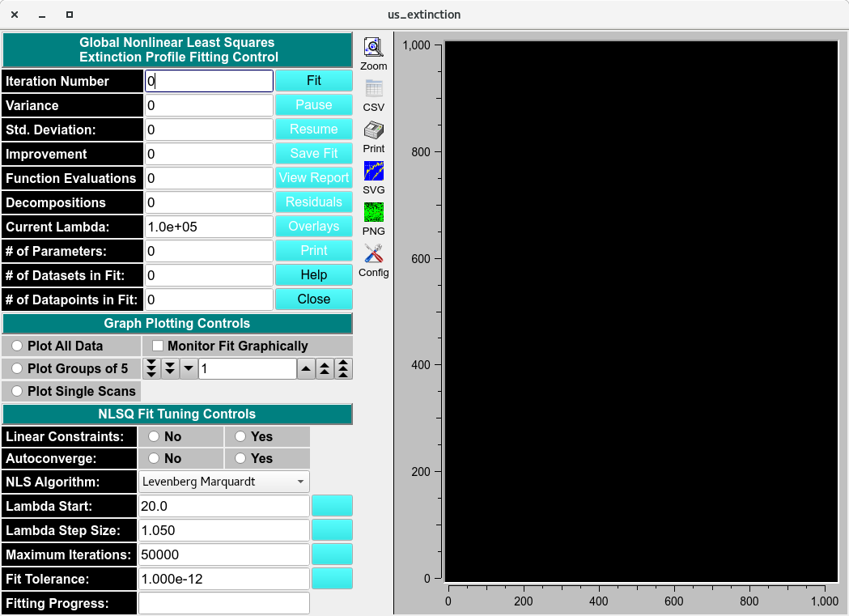Click single down arrow on scan counter
Image resolution: width=849 pixels, height=616 pixels.
(188, 369)
